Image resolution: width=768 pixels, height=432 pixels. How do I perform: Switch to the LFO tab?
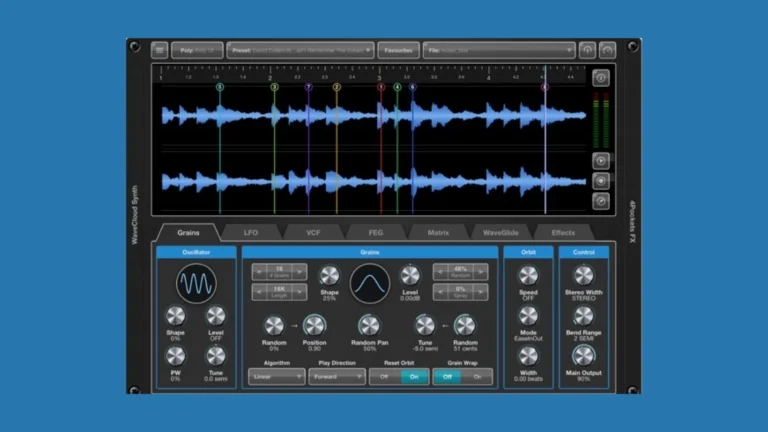(x=251, y=233)
